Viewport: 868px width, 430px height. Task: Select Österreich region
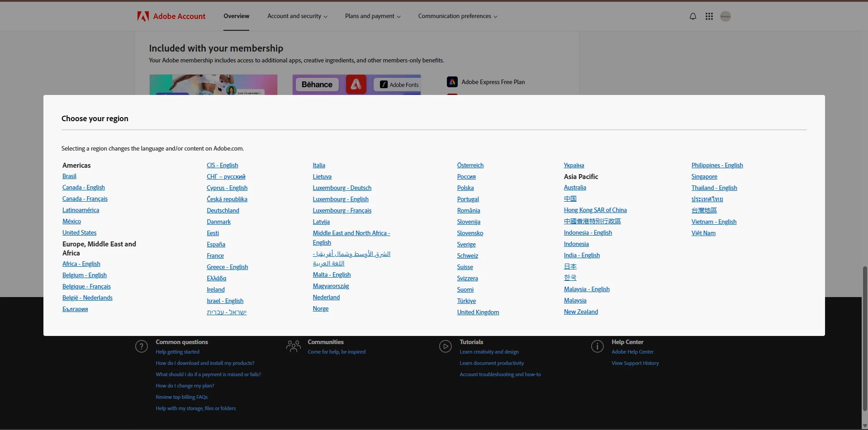(x=470, y=165)
